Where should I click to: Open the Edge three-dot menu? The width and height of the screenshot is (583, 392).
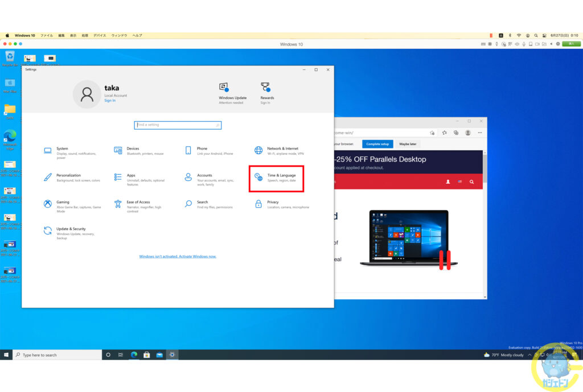pyautogui.click(x=480, y=133)
